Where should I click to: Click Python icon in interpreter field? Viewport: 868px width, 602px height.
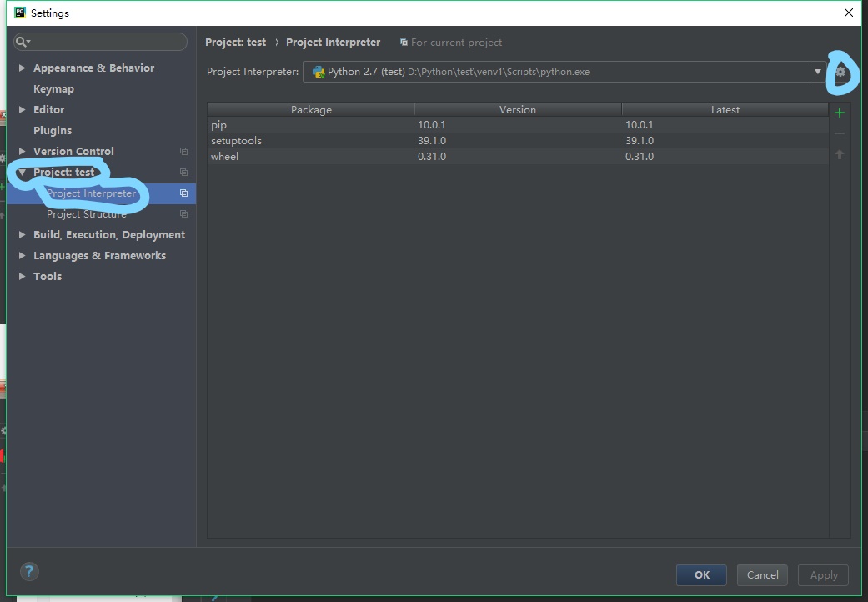tap(319, 72)
